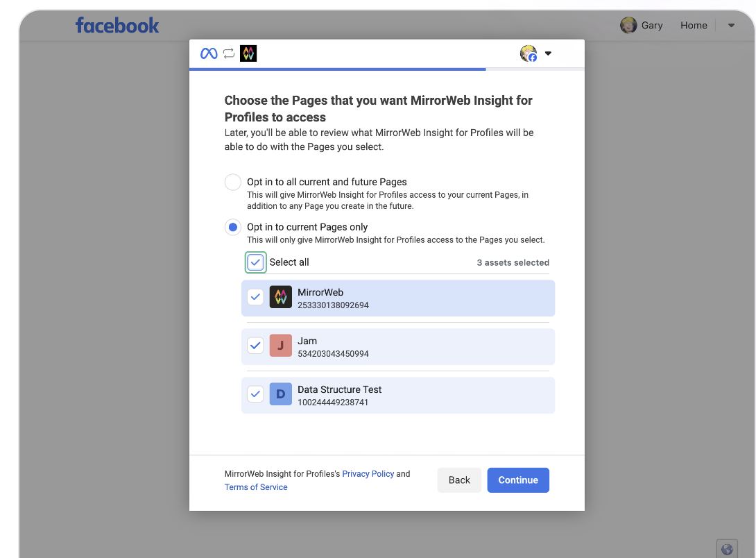Click the MirrorWeb page name
This screenshot has height=558, width=756.
320,292
